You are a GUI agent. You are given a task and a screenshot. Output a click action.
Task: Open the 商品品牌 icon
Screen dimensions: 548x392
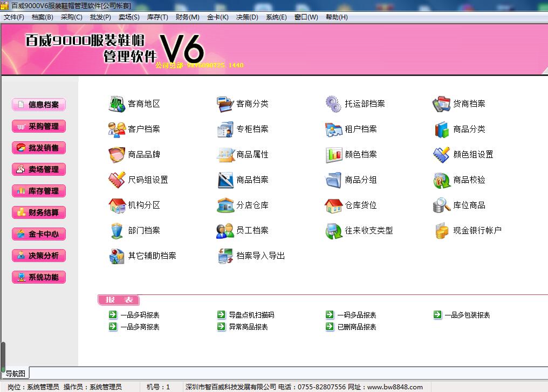coord(117,155)
